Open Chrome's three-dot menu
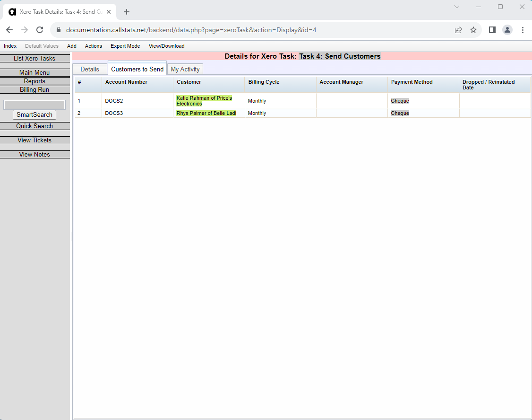532x420 pixels. [x=523, y=30]
